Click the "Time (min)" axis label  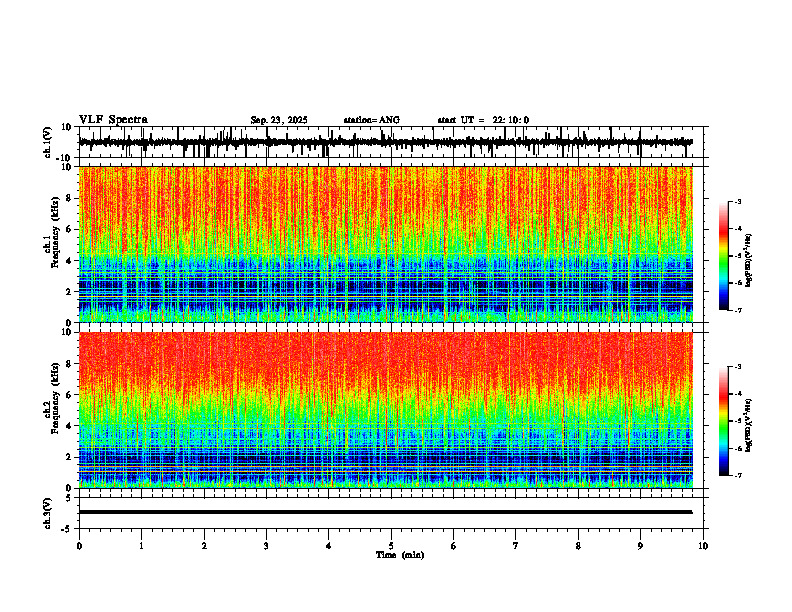[x=400, y=555]
